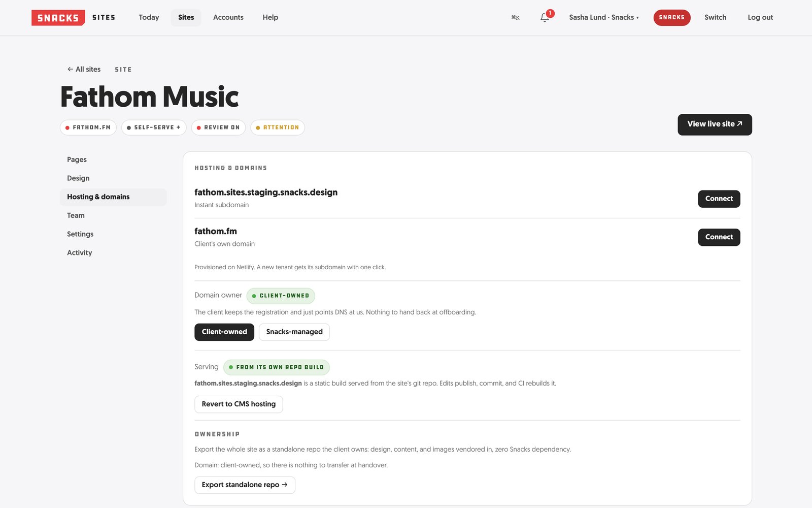The width and height of the screenshot is (812, 508).
Task: Open the Accounts navigation item
Action: coord(228,17)
